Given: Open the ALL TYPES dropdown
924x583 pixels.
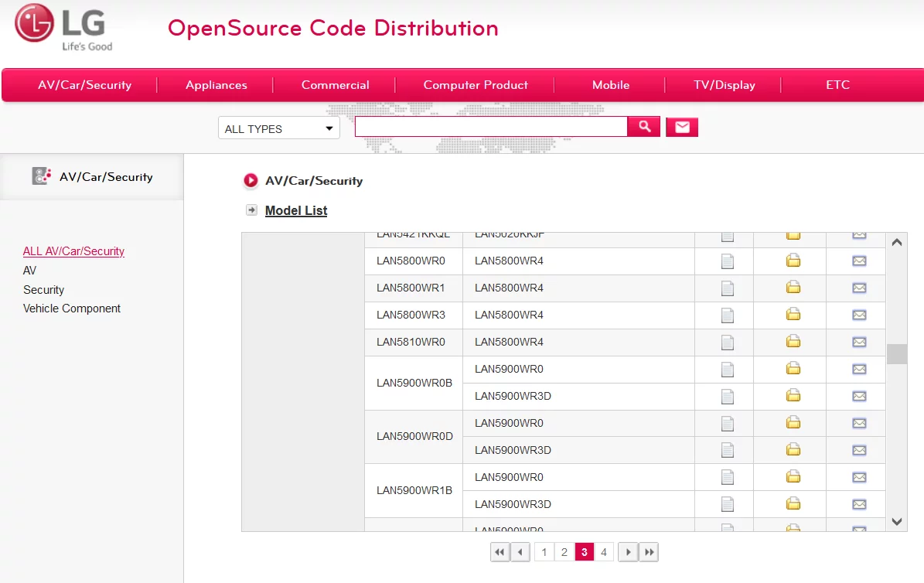Looking at the screenshot, I should pos(278,128).
